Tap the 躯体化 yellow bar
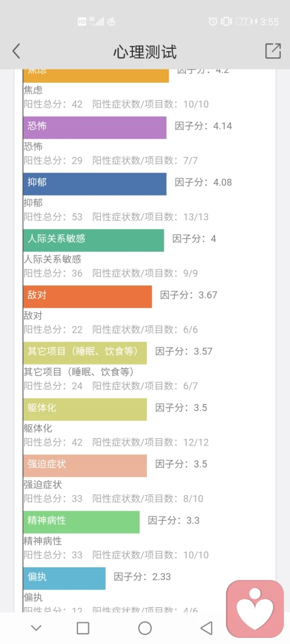Viewport: 290px width, 644px height. click(85, 409)
